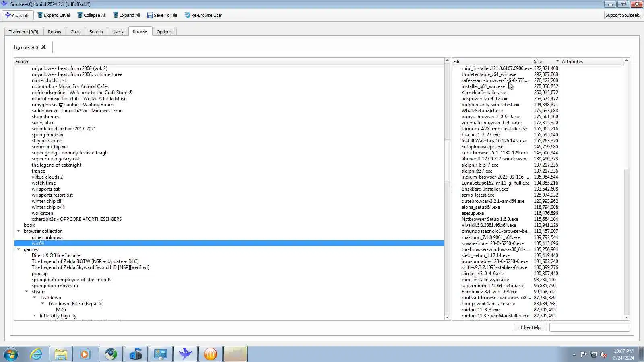Select file 'Undetectable_x64_win.exe'

pos(489,74)
